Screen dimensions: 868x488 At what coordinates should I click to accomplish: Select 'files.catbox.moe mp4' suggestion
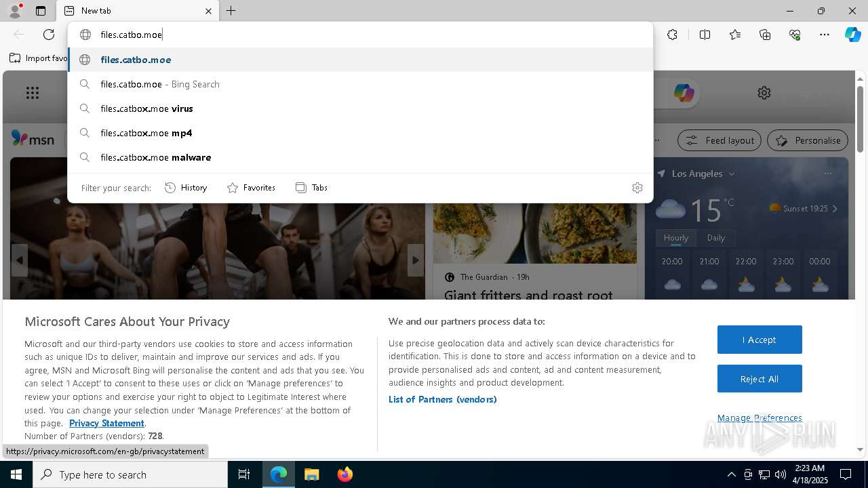pyautogui.click(x=360, y=133)
